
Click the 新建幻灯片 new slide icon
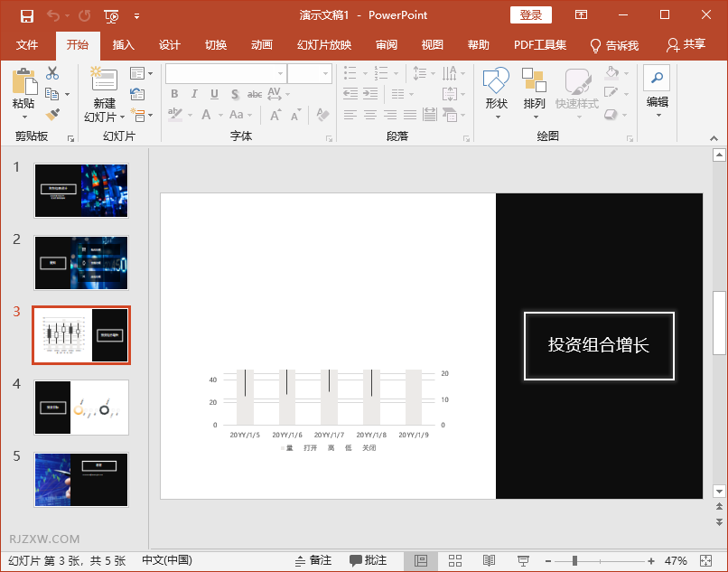105,80
